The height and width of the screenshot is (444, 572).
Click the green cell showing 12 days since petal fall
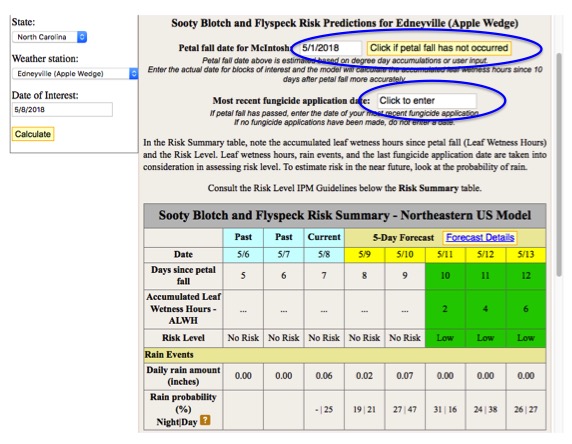(526, 276)
